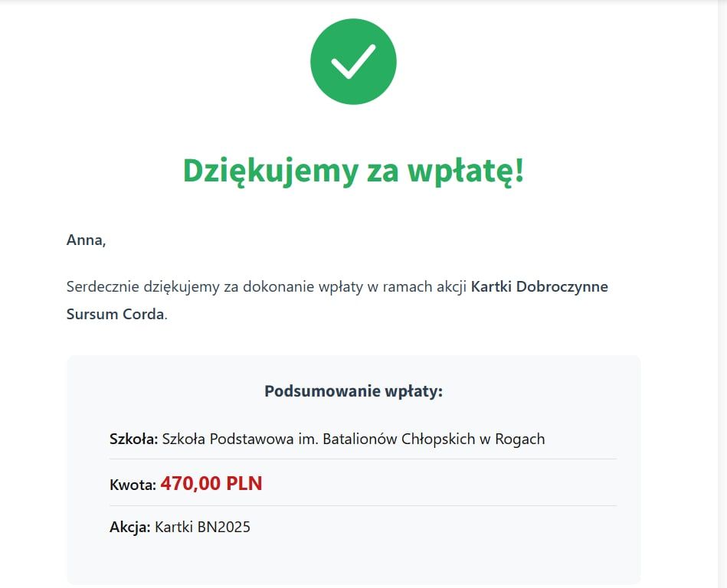
Task: Select the "Kartki BN2025" campaign value
Action: 202,527
